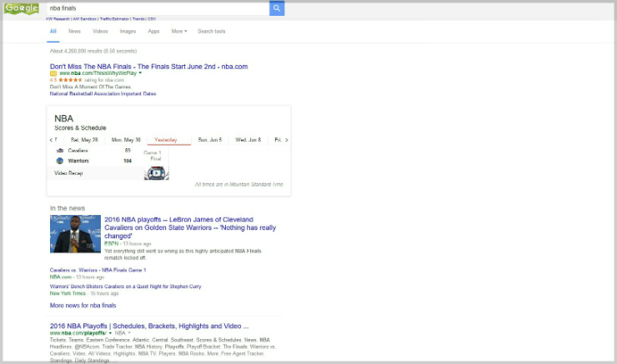Switch to the Apps tab
The height and width of the screenshot is (364, 617).
coord(153,32)
